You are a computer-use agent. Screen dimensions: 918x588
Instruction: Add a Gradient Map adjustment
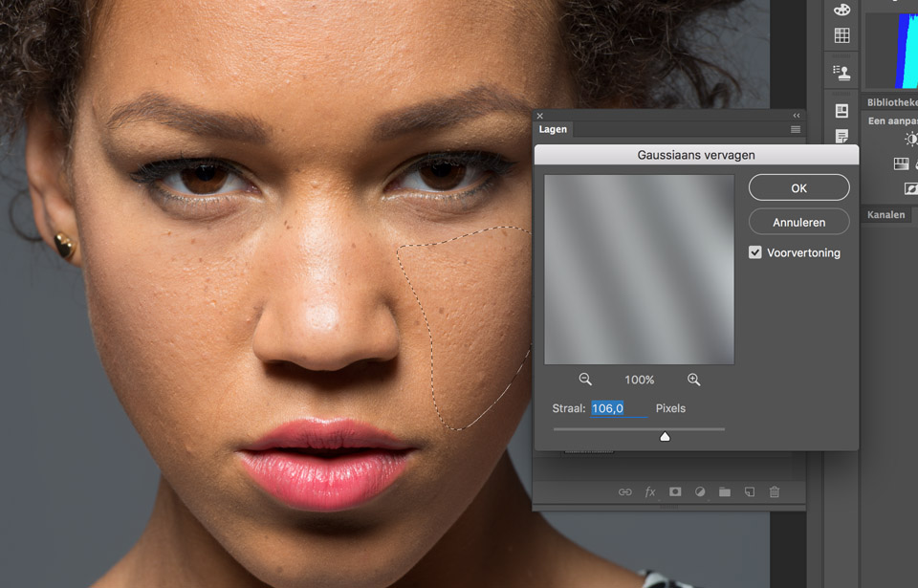point(901,164)
